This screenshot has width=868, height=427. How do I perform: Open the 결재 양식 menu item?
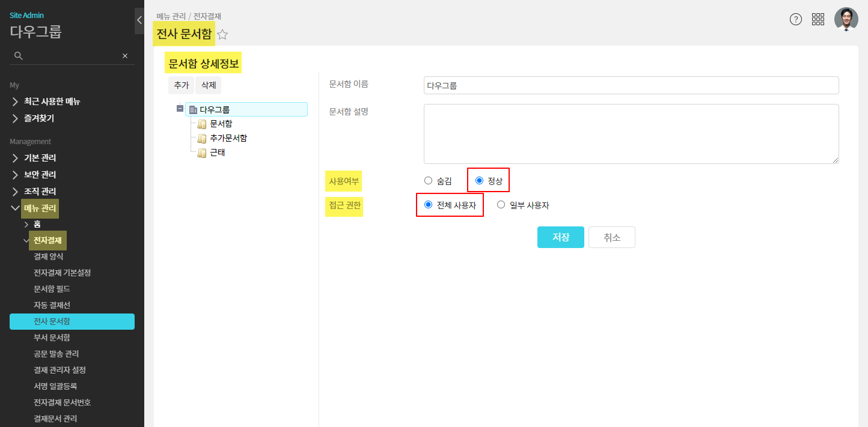tap(49, 256)
